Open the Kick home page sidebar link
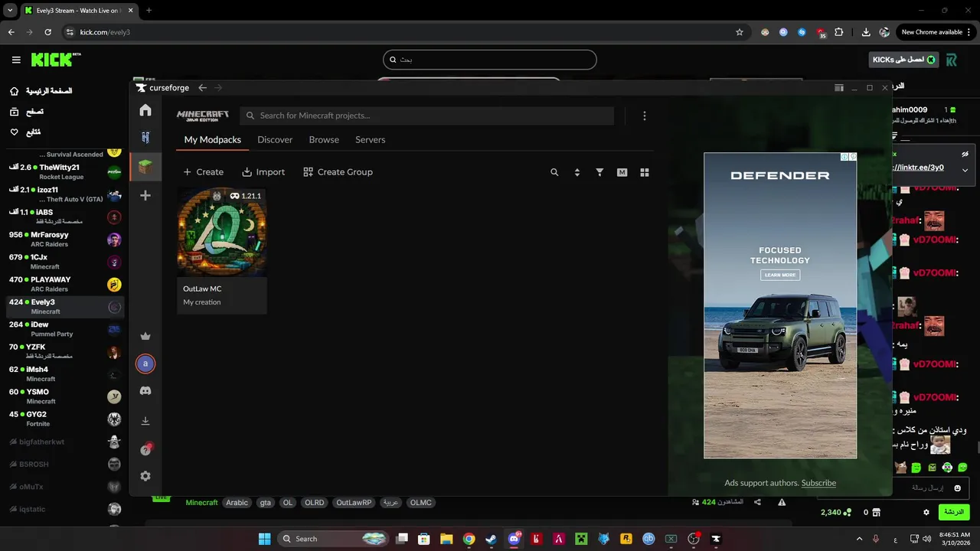This screenshot has height=551, width=980. click(41, 91)
